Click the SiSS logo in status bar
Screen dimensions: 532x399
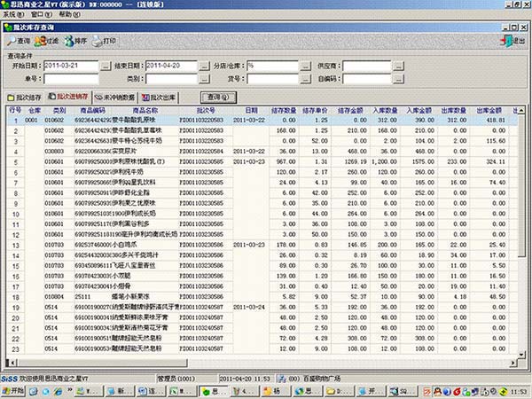(x=9, y=379)
